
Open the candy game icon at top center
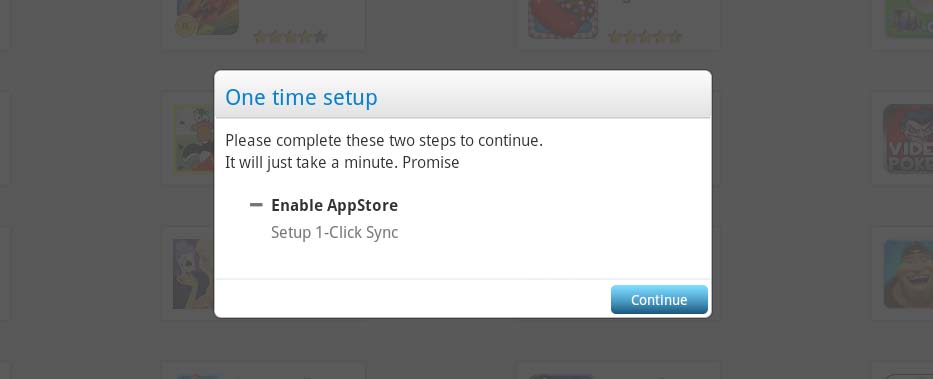pyautogui.click(x=563, y=18)
